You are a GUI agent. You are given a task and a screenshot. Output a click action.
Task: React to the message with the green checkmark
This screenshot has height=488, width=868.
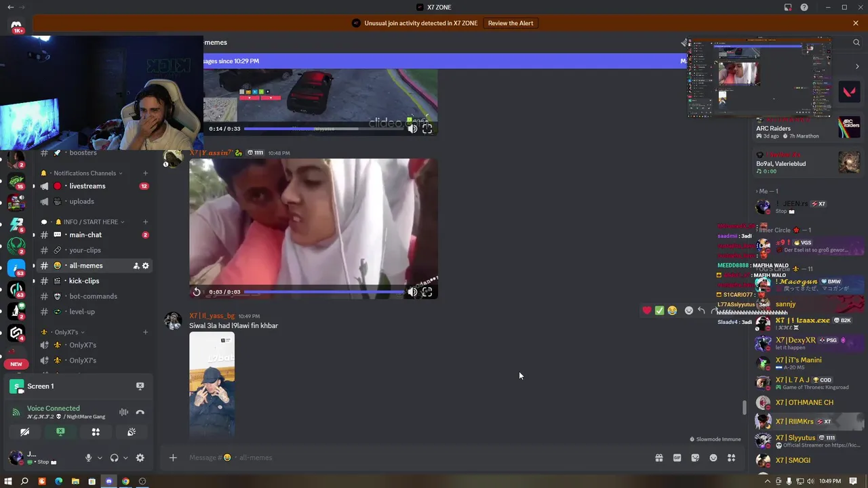tap(659, 310)
